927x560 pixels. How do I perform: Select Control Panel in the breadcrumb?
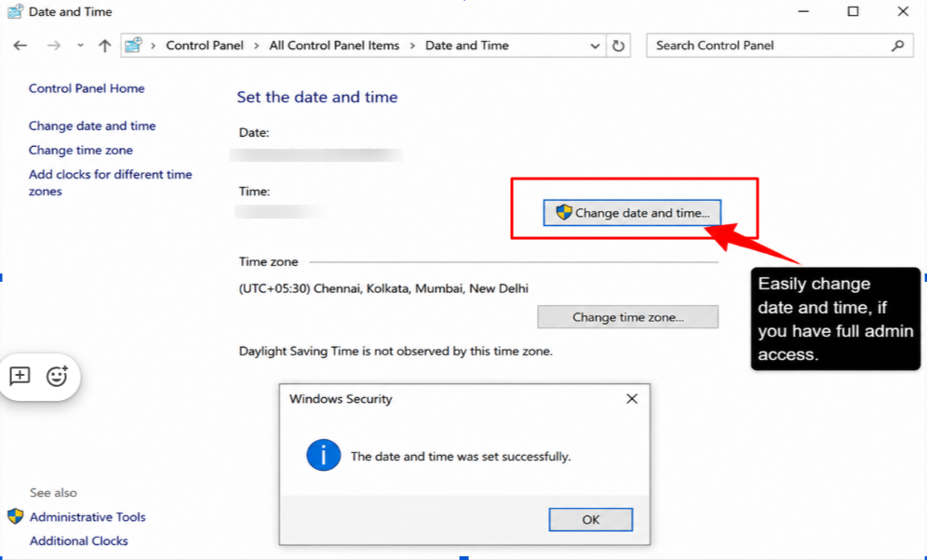(x=205, y=46)
